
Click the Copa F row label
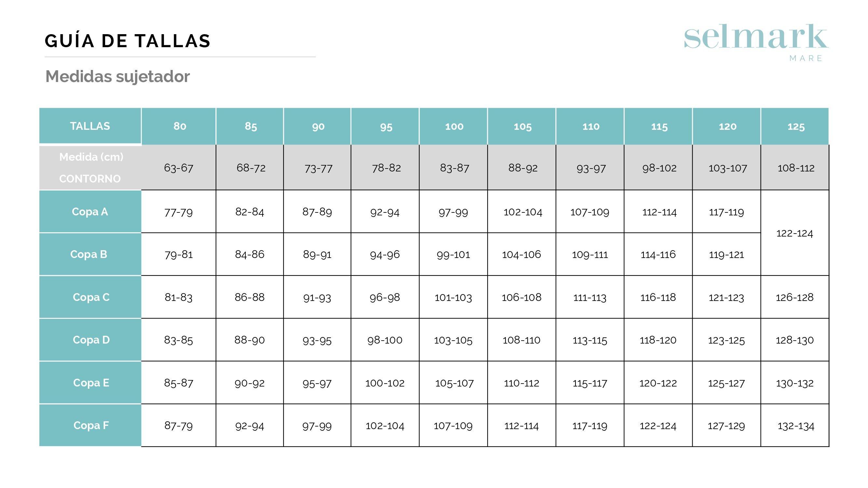click(x=91, y=425)
